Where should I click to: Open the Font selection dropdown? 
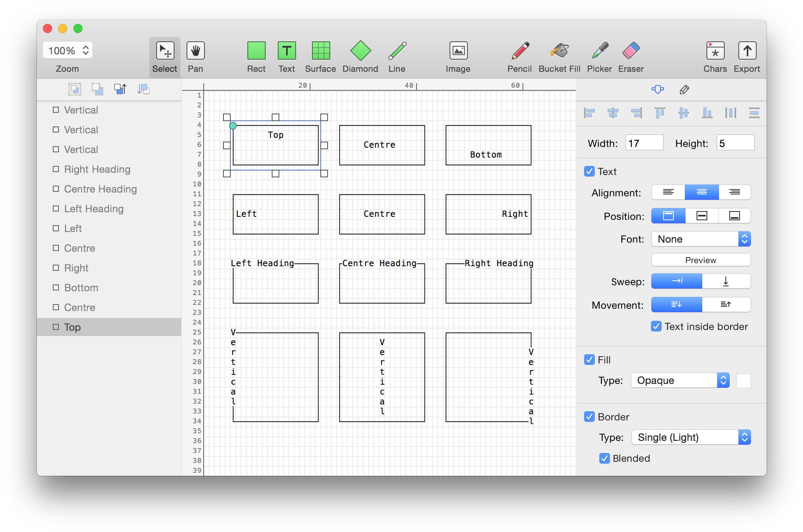[x=700, y=239]
